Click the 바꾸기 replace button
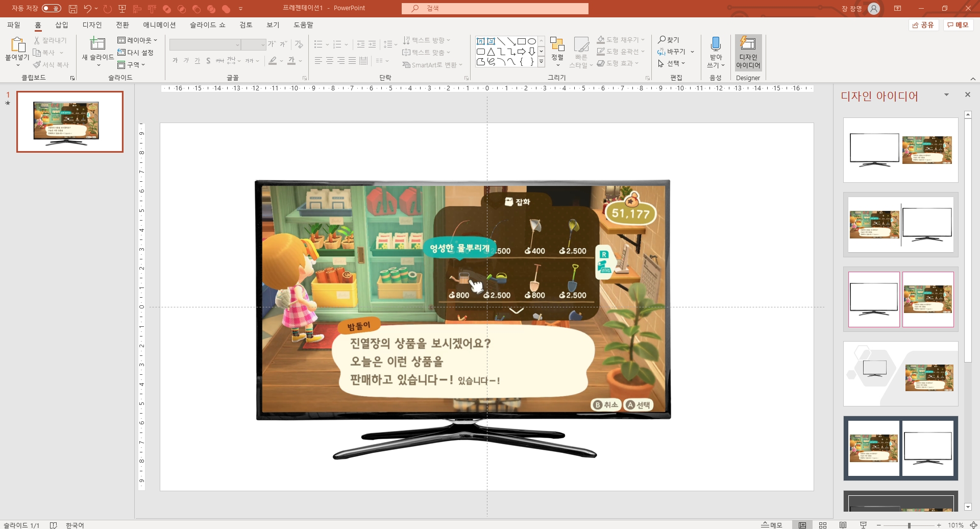The height and width of the screenshot is (529, 980). pos(672,52)
